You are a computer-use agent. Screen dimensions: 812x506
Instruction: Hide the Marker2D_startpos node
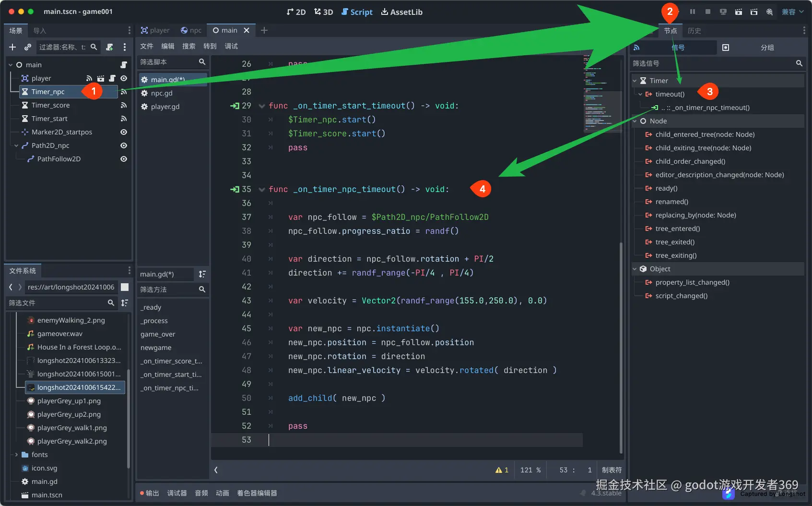(124, 132)
